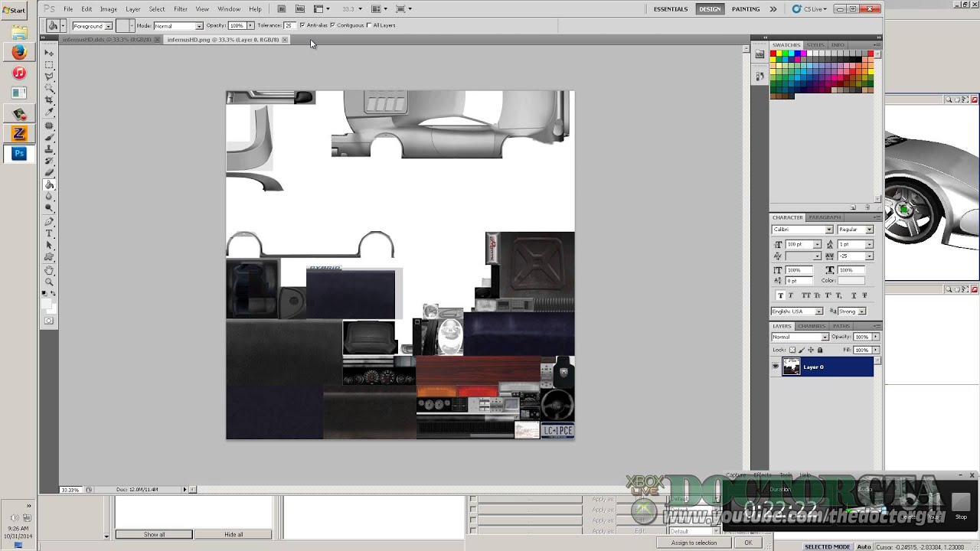This screenshot has height=551, width=980.
Task: Select the Eraser tool
Action: click(49, 171)
